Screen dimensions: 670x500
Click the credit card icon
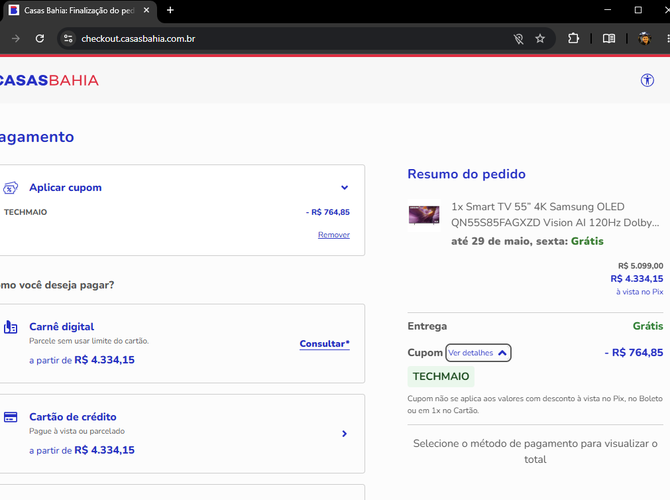[x=11, y=417]
